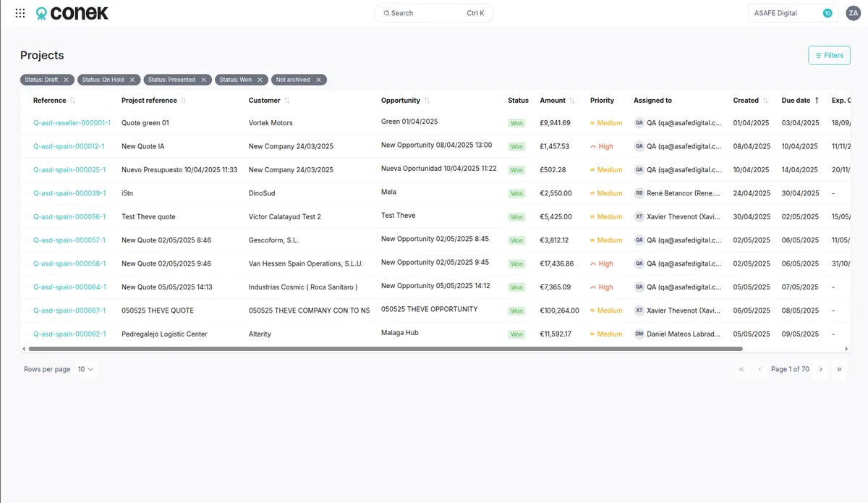Image resolution: width=868 pixels, height=503 pixels.
Task: Open Rows per page dropdown
Action: tap(86, 369)
